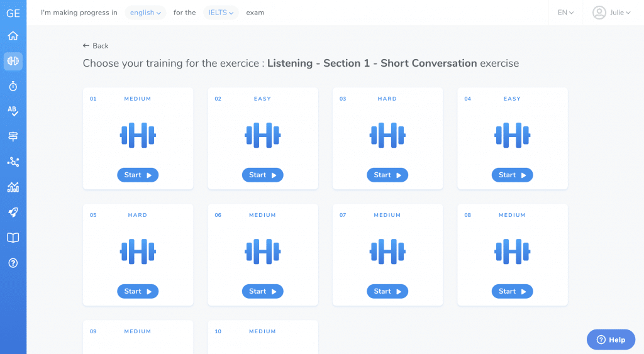The image size is (644, 354).
Task: Start training 03 hard exercise
Action: [x=387, y=175]
